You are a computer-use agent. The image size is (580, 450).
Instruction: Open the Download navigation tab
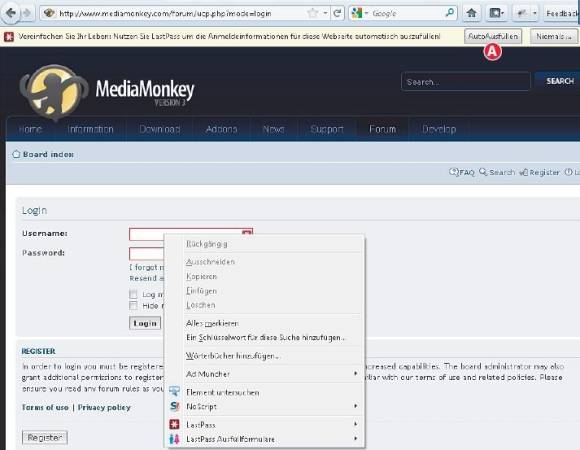[x=159, y=129]
